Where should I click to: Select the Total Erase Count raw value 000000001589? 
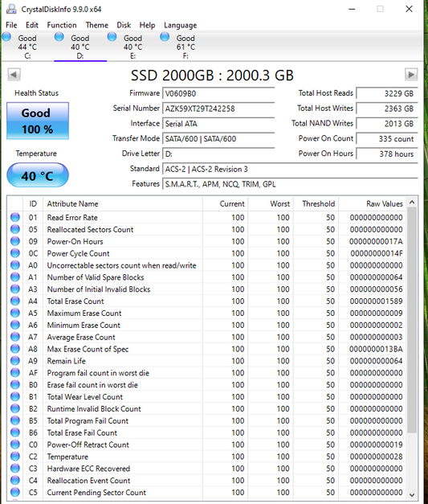point(376,301)
